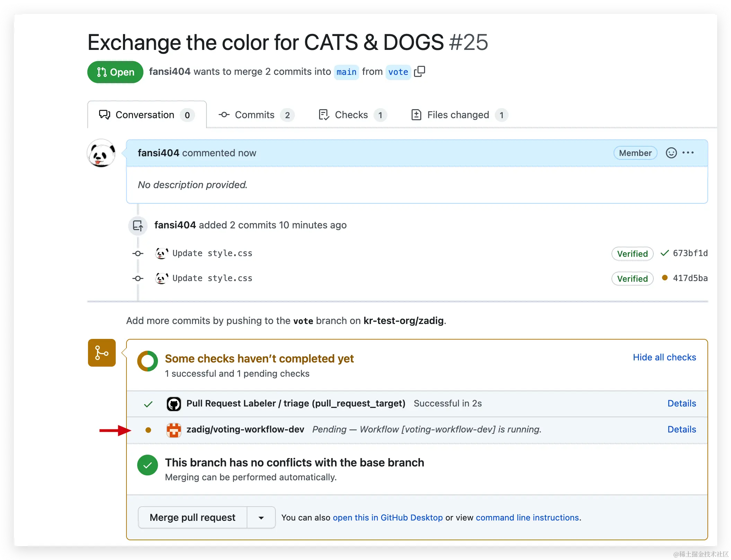Click the main base branch label

click(x=346, y=72)
